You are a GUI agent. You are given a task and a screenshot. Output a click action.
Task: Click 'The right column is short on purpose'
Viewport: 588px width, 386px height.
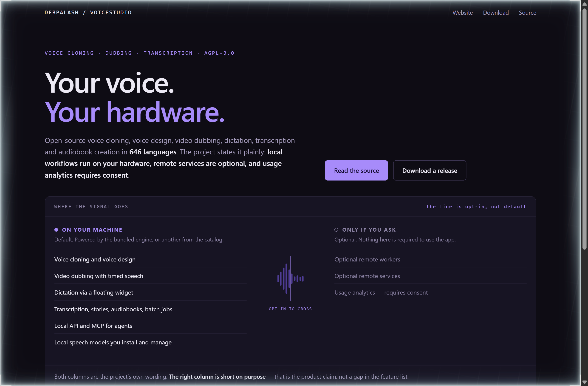coord(217,376)
